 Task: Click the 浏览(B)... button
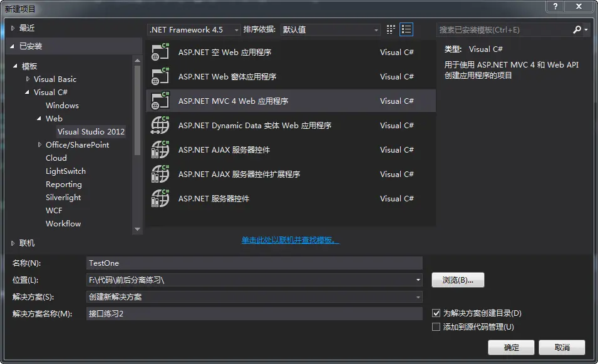click(x=458, y=280)
